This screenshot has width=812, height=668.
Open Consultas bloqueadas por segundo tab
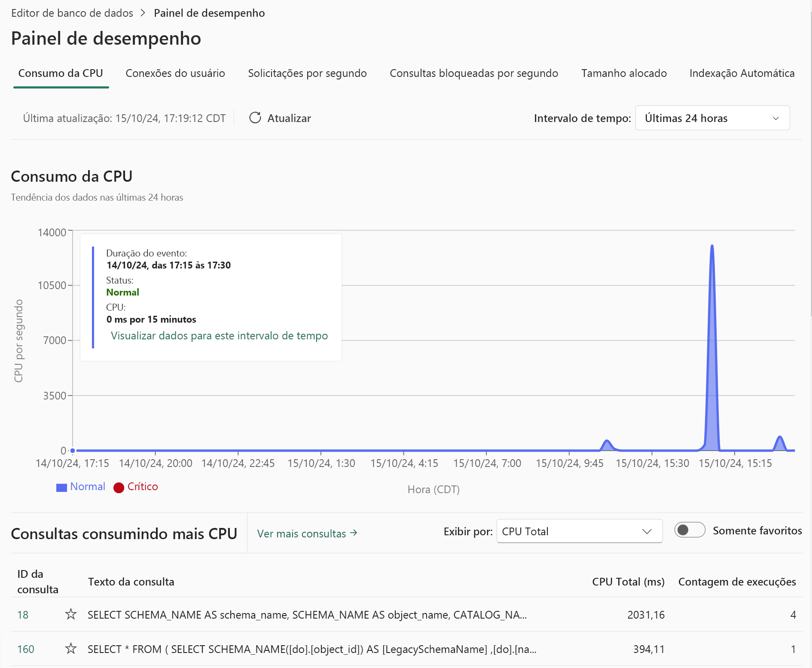click(474, 73)
